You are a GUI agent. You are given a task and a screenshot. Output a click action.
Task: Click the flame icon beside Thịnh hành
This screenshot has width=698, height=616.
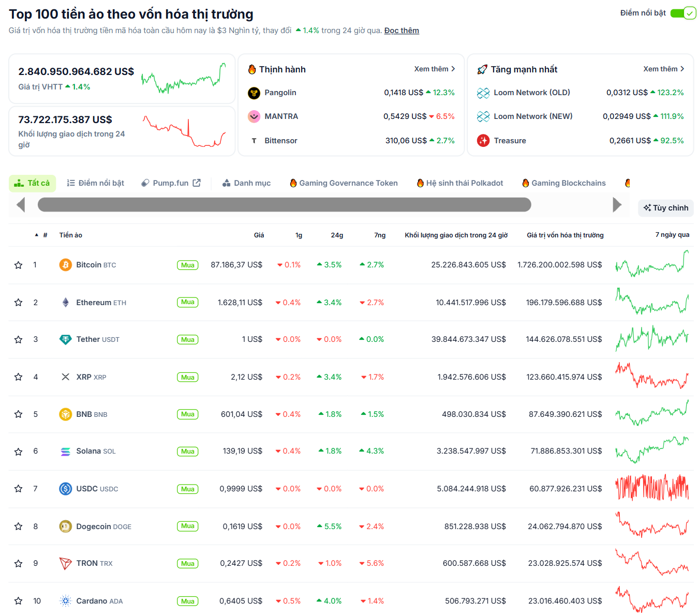pyautogui.click(x=252, y=69)
